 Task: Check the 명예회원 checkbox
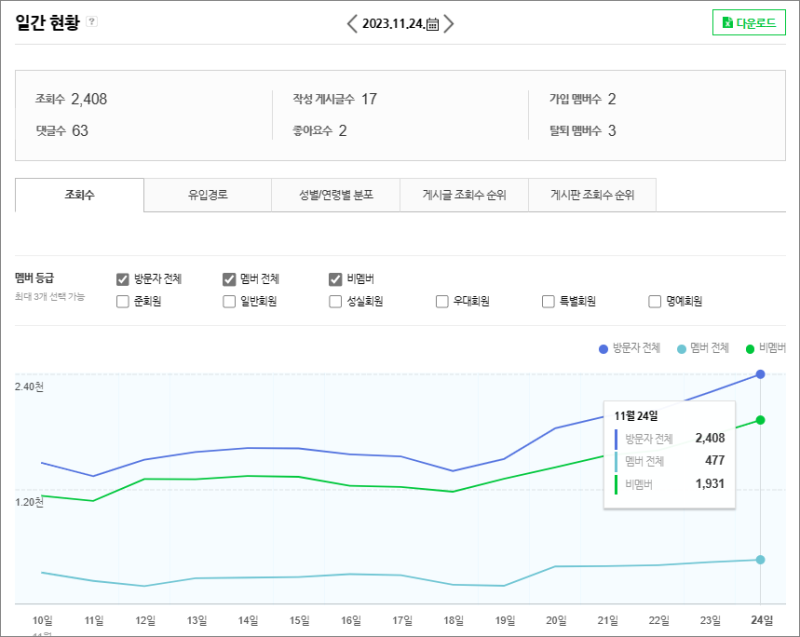tap(655, 301)
